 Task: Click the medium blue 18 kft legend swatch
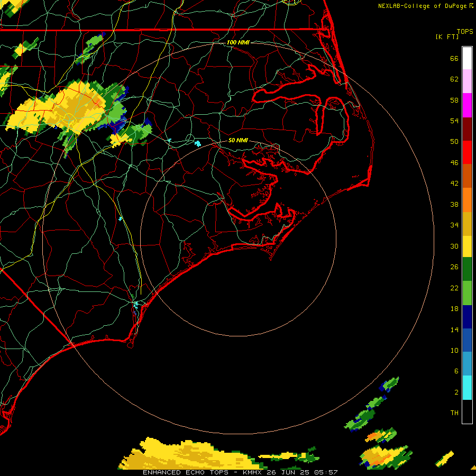(x=467, y=340)
